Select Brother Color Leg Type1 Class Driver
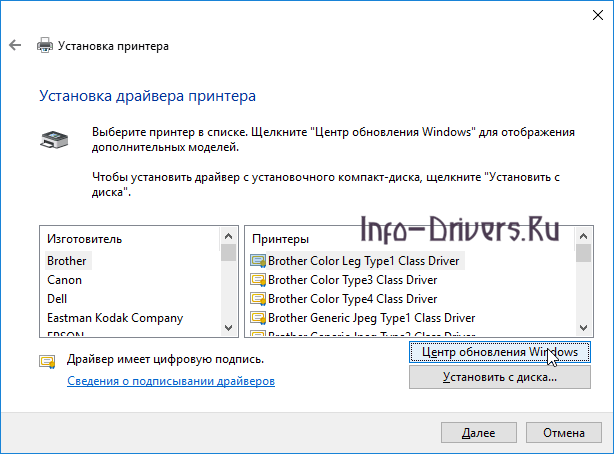The width and height of the screenshot is (614, 454). coord(363,261)
